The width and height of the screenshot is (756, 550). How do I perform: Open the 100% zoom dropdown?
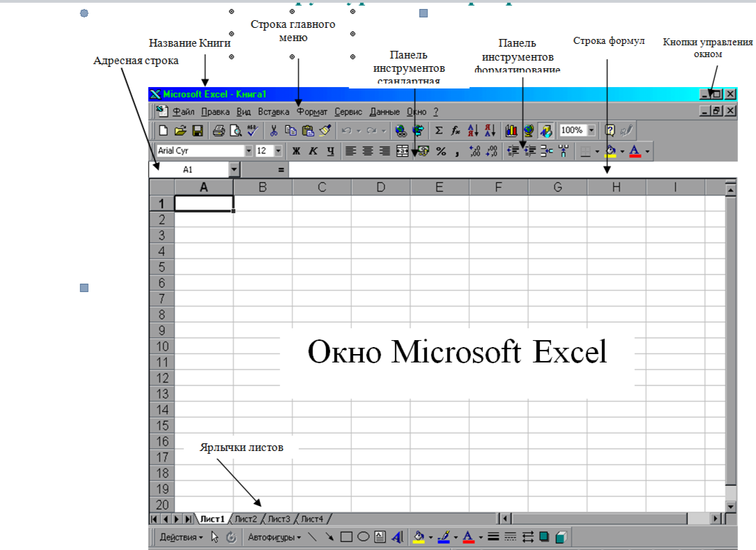pyautogui.click(x=592, y=130)
